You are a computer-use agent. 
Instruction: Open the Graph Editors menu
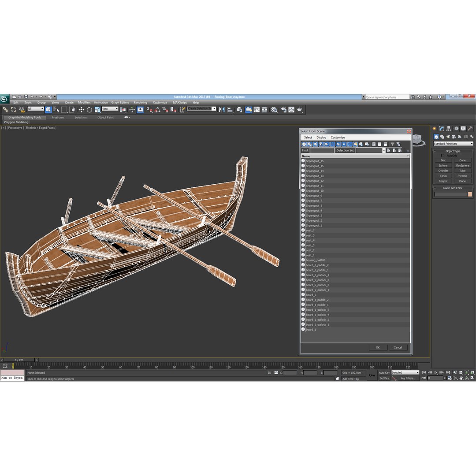pos(120,103)
